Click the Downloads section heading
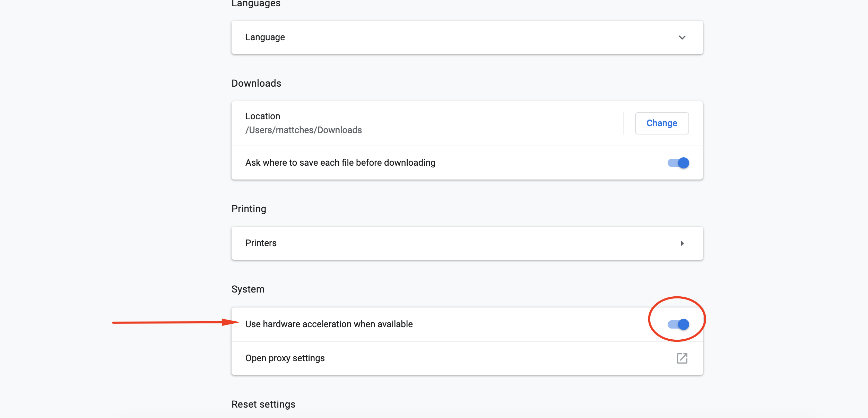 pyautogui.click(x=256, y=83)
